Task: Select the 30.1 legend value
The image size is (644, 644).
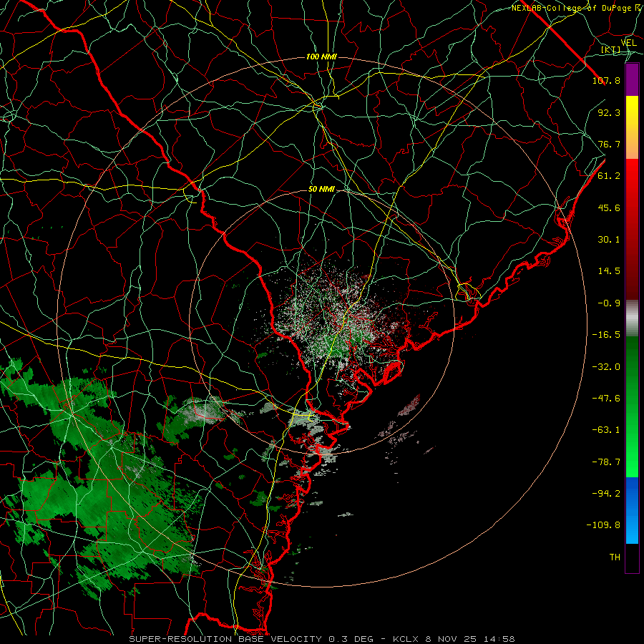Action: (609, 240)
